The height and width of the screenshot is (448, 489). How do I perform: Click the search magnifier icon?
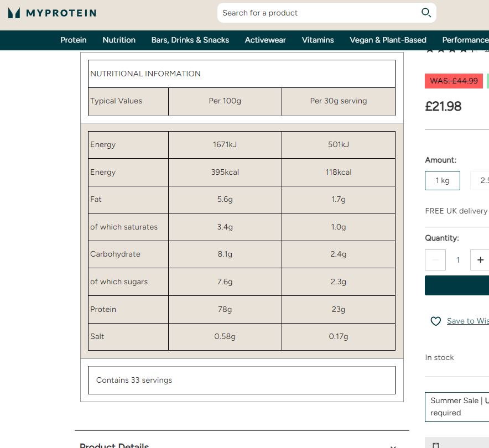point(426,13)
